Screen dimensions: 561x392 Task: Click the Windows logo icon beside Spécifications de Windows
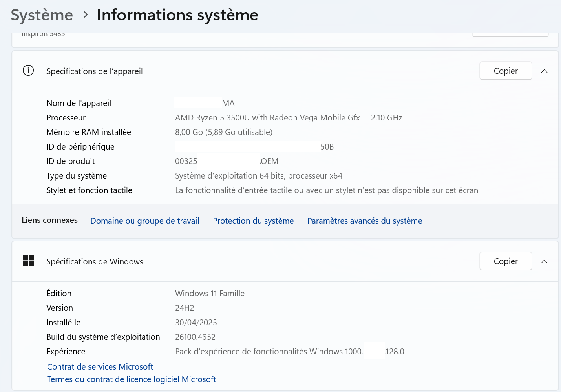click(28, 261)
